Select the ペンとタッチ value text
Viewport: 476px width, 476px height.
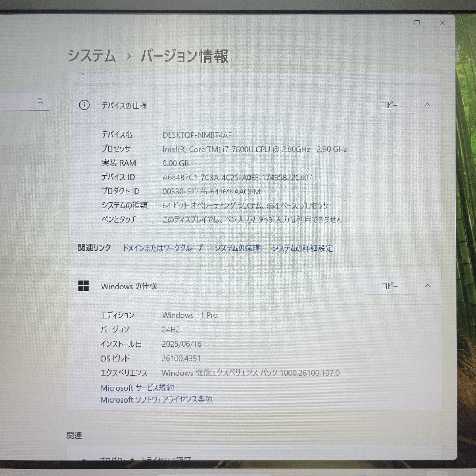coord(252,219)
